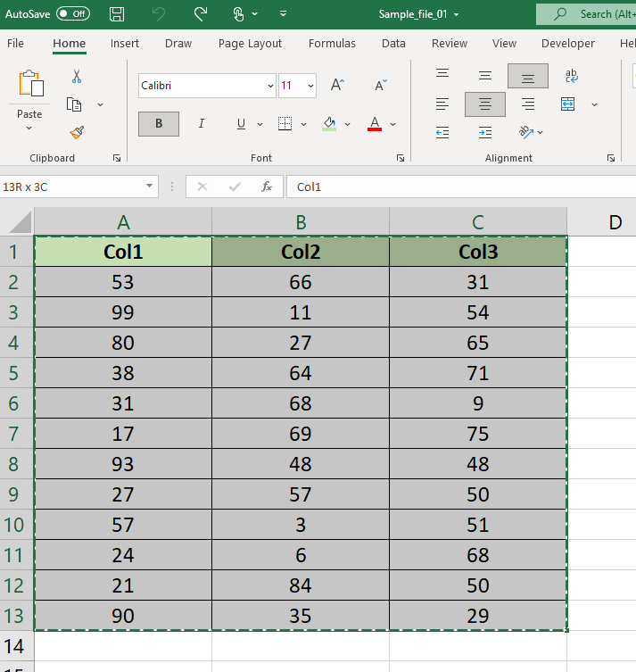Click the Touch/Mouse Mode icon
Viewport: 636px width, 672px height.
[x=238, y=14]
